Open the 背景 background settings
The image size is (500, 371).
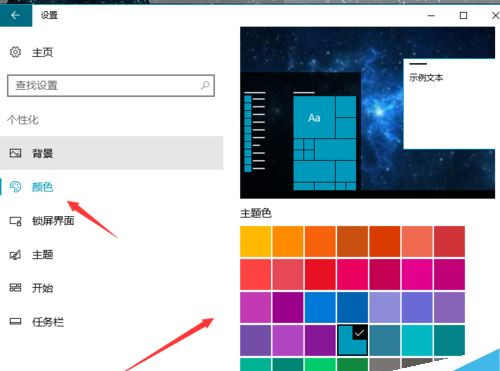(111, 153)
